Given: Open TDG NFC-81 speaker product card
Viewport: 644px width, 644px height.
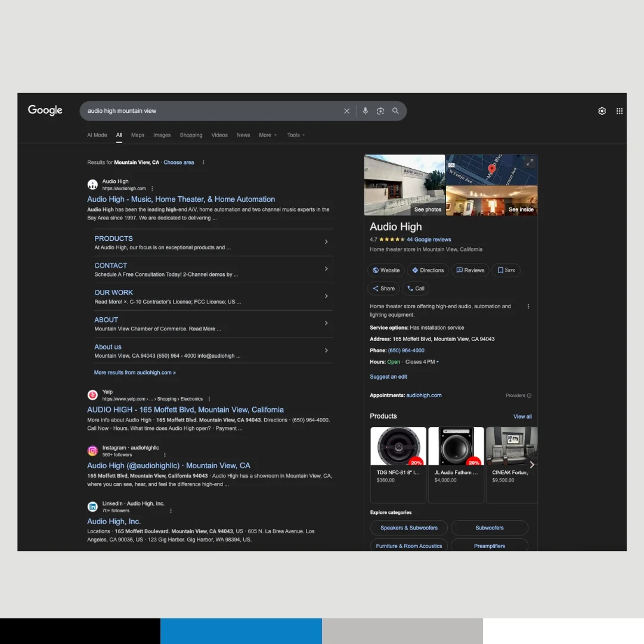Looking at the screenshot, I should [398, 465].
